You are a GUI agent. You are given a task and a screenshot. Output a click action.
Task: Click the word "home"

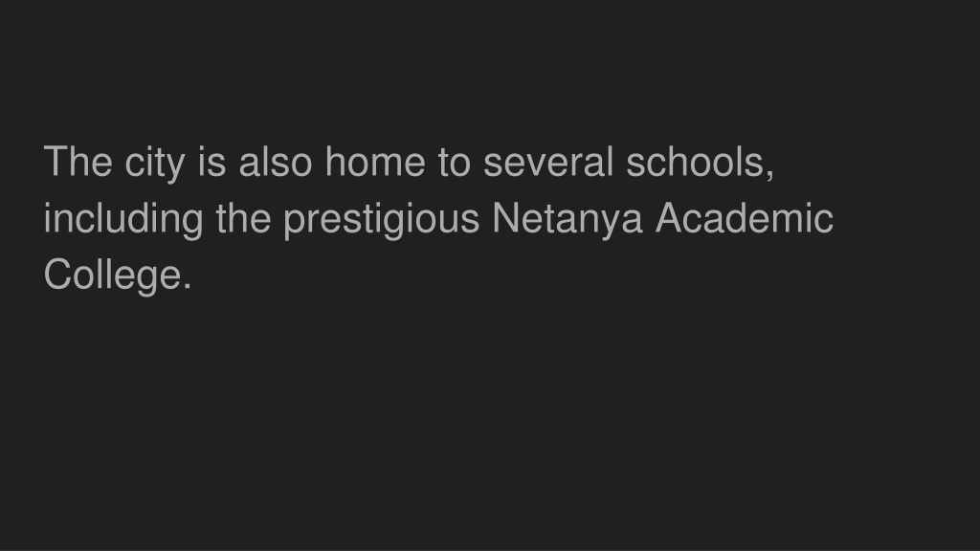pyautogui.click(x=375, y=161)
